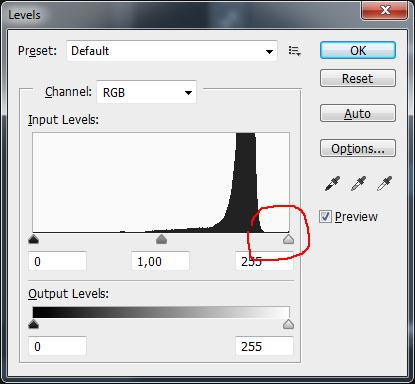Click the input highlight value field
This screenshot has height=384, width=415.
[264, 261]
